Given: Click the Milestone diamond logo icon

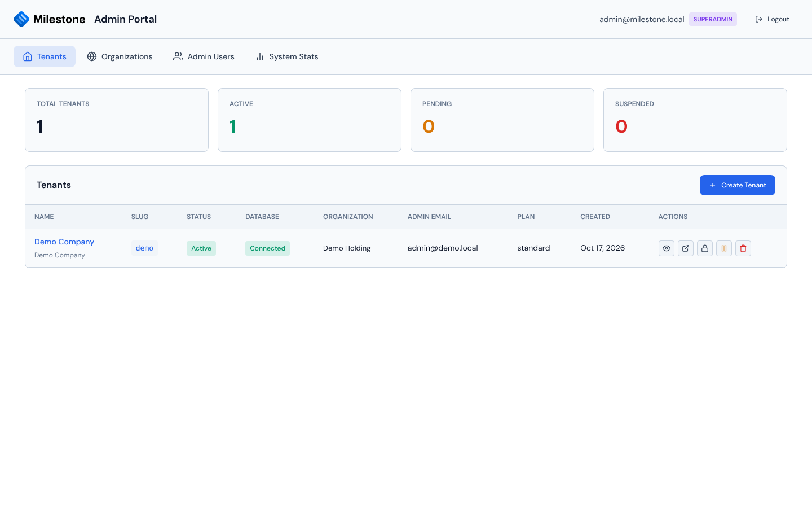Looking at the screenshot, I should pyautogui.click(x=21, y=19).
